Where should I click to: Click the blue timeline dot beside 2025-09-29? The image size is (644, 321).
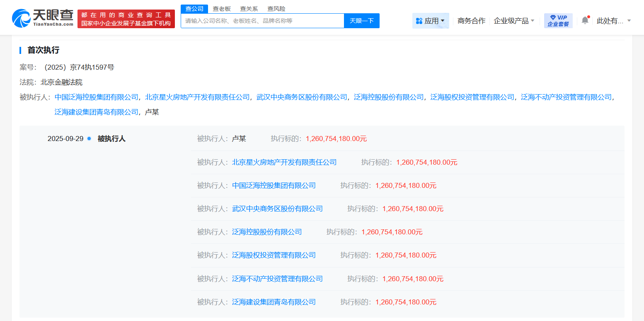[x=89, y=139]
